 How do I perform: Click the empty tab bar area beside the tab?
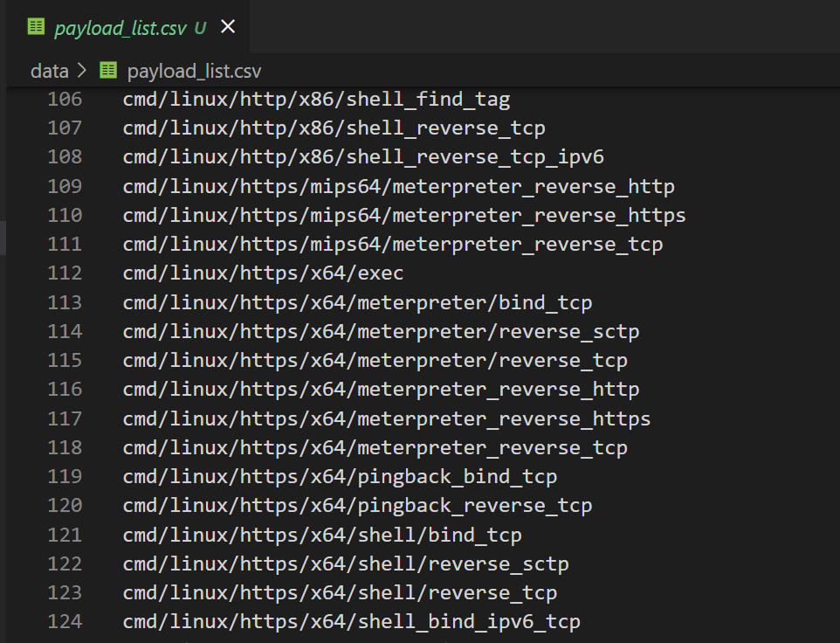coord(524,26)
